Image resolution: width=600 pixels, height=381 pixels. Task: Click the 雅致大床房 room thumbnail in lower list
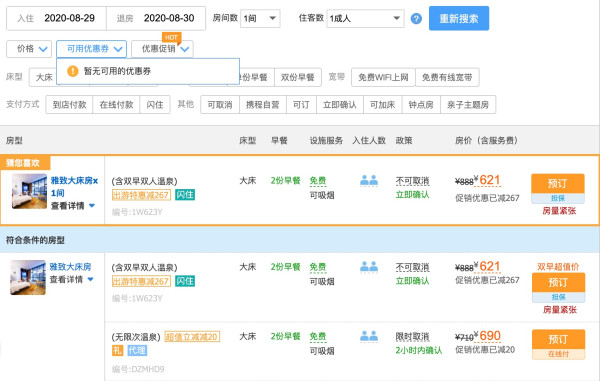[x=28, y=277]
